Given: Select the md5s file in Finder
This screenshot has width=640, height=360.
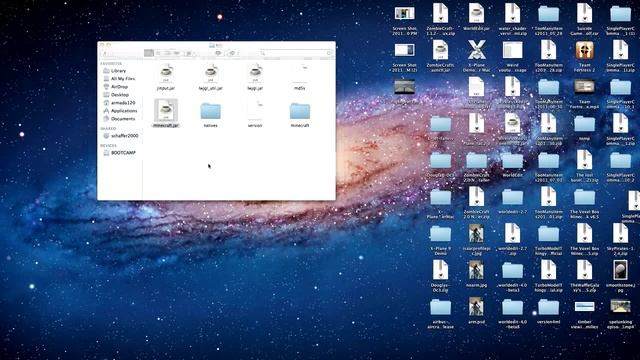Looking at the screenshot, I should [x=300, y=77].
